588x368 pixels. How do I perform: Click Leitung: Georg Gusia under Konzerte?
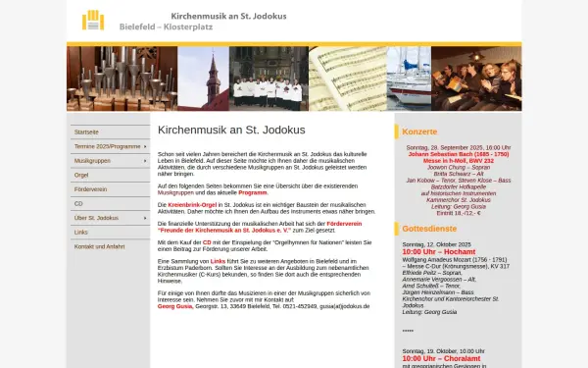pyautogui.click(x=459, y=206)
